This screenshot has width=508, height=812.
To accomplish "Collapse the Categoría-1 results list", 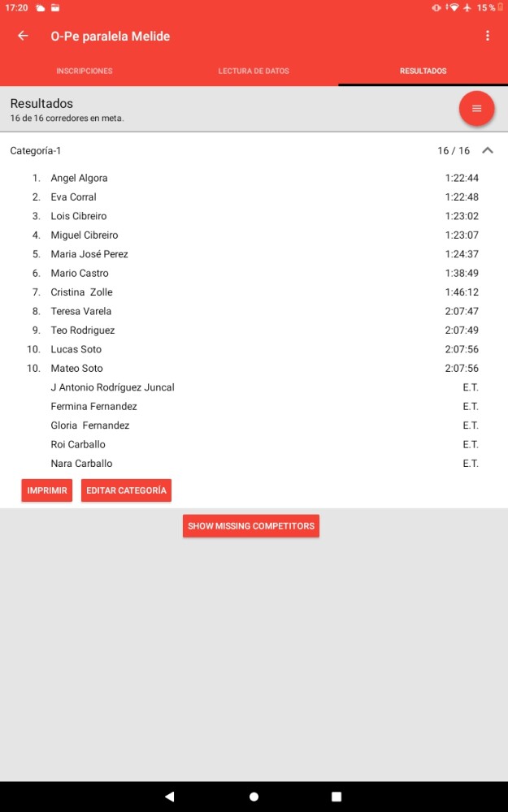I will coord(488,151).
